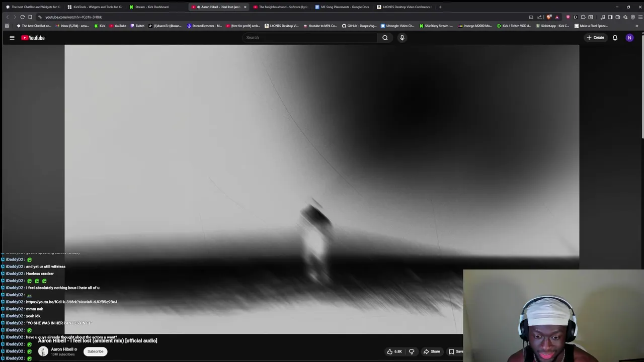Open youtu.be link in chat overlay
Viewport: 644px width, 362px height.
pos(71,302)
